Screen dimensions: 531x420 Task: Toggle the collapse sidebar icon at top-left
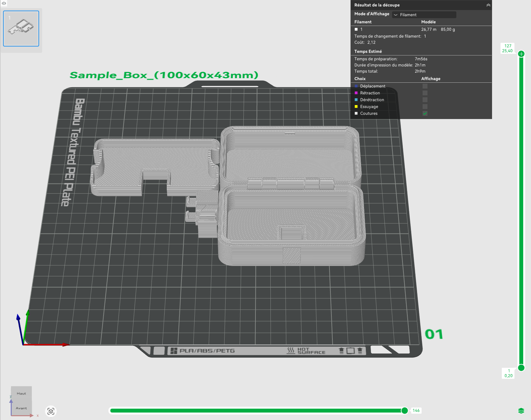pos(4,3)
